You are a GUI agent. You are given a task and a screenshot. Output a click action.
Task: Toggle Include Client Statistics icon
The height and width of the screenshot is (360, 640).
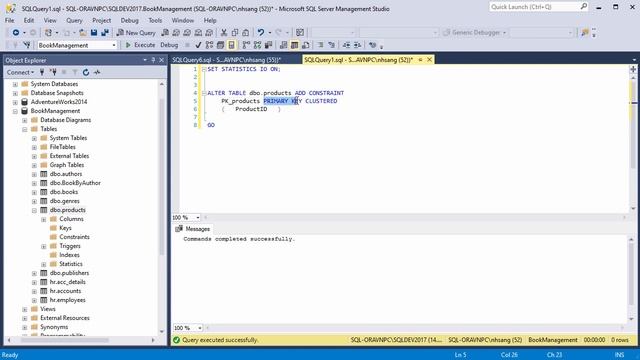pos(268,45)
